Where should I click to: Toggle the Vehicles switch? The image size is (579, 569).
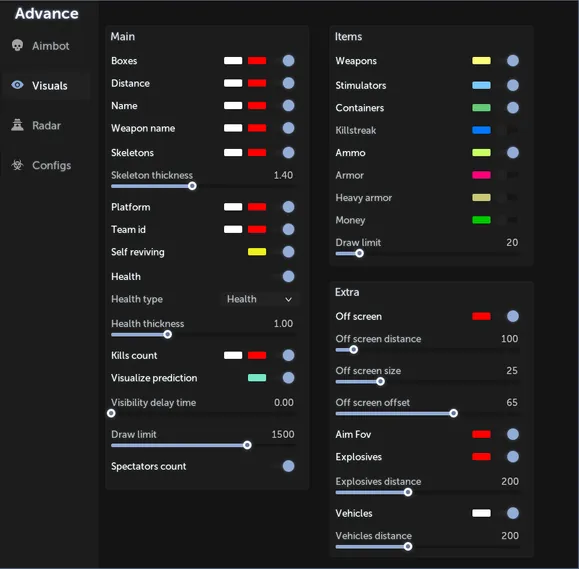510,513
